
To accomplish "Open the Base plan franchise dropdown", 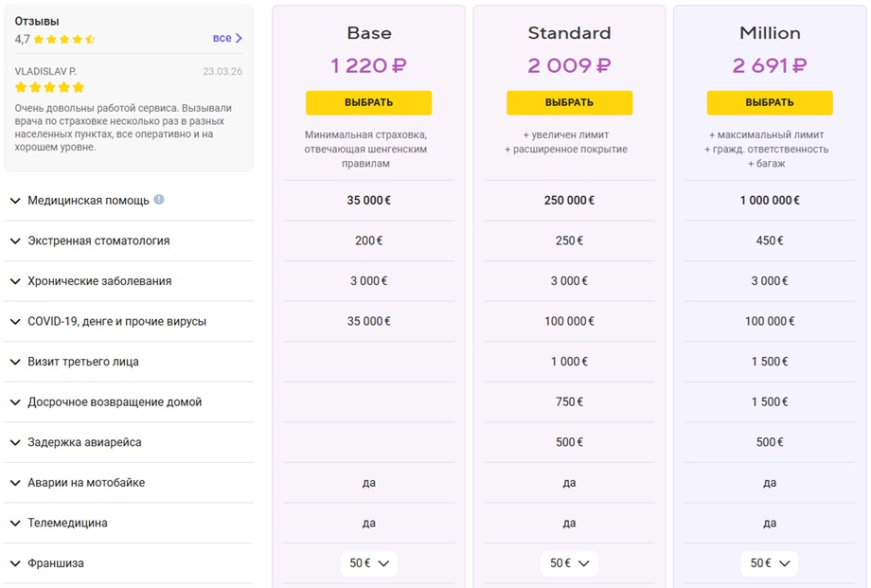I will click(x=369, y=563).
